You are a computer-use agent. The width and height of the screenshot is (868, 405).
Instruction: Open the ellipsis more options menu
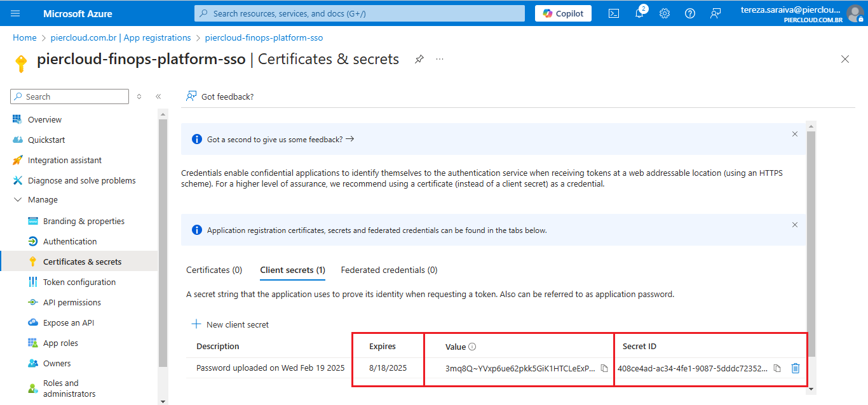pos(440,59)
